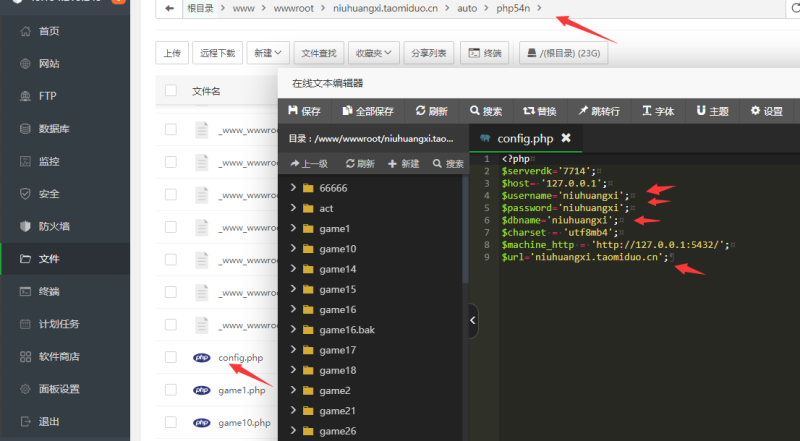Viewport: 800px width, 441px height.
Task: Click the 远程下载 remote download button
Action: 217,53
